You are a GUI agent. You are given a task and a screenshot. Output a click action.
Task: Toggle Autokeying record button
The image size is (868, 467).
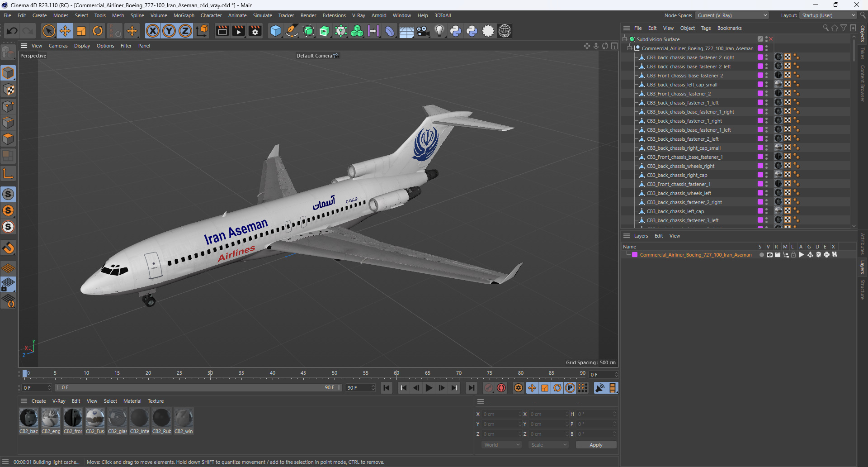click(501, 388)
